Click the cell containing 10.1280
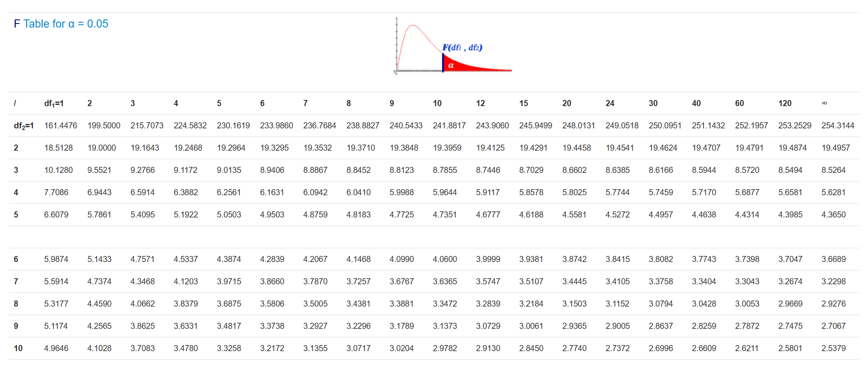The height and width of the screenshot is (373, 868). pos(58,170)
